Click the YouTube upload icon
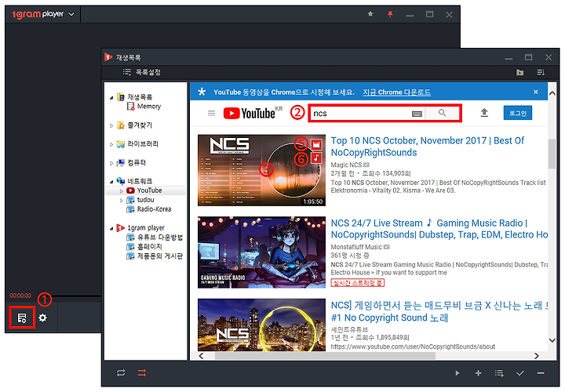 484,113
